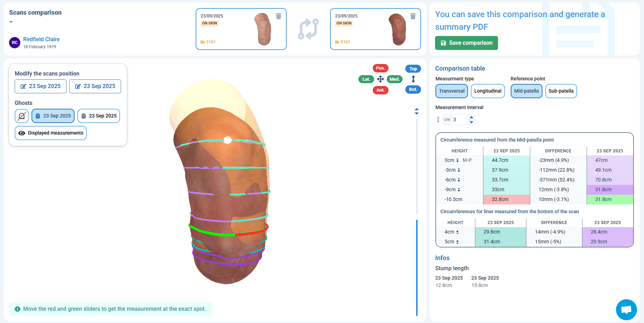Remove the second scan using trash icon
Screen dimensions: 644x323
click(413, 16)
